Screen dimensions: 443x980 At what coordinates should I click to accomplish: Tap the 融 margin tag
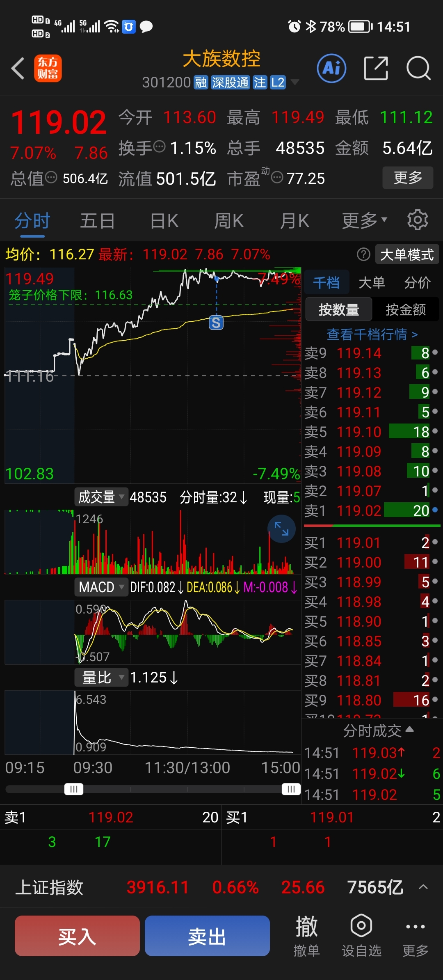tap(201, 82)
